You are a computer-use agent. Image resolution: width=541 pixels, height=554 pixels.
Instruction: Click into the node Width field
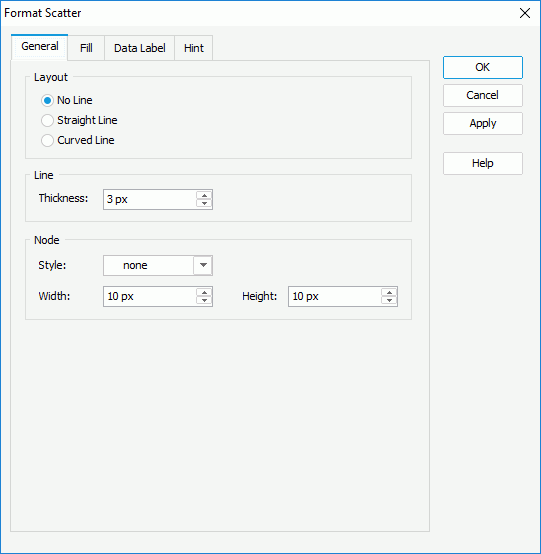pos(150,296)
